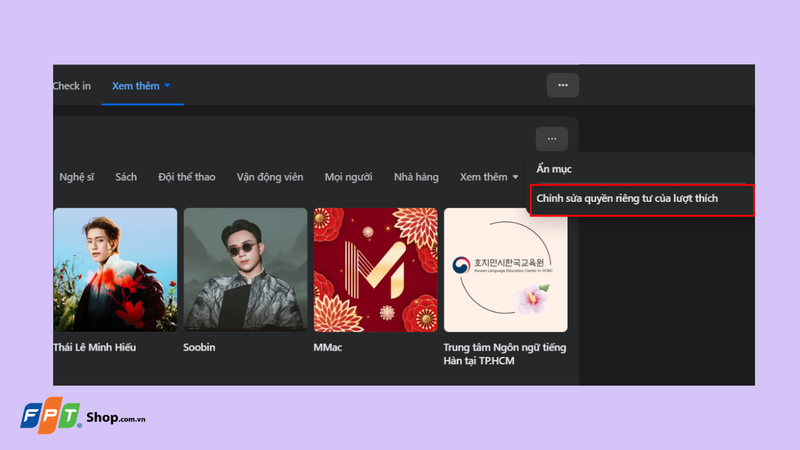Open the MMac page thumbnail
Image resolution: width=800 pixels, height=450 pixels.
[x=376, y=270]
